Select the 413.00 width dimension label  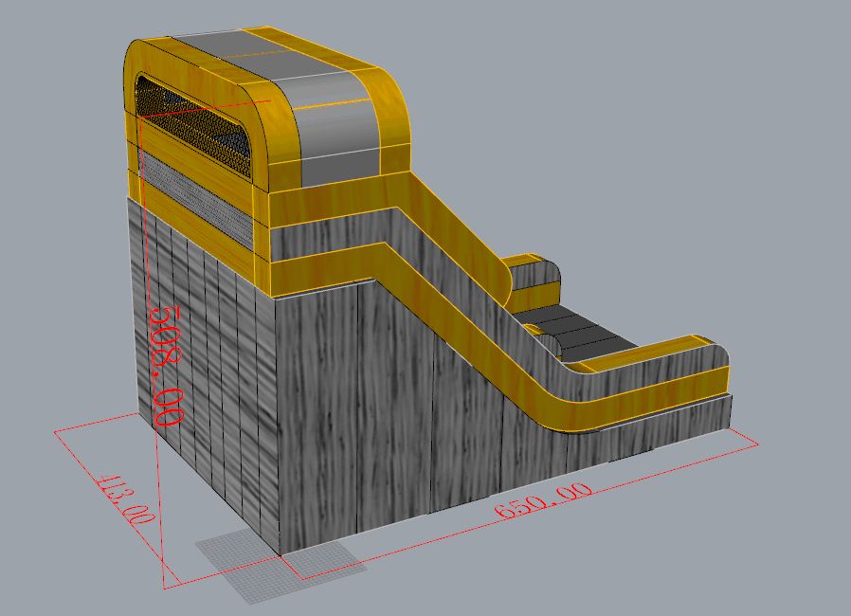pos(127,499)
